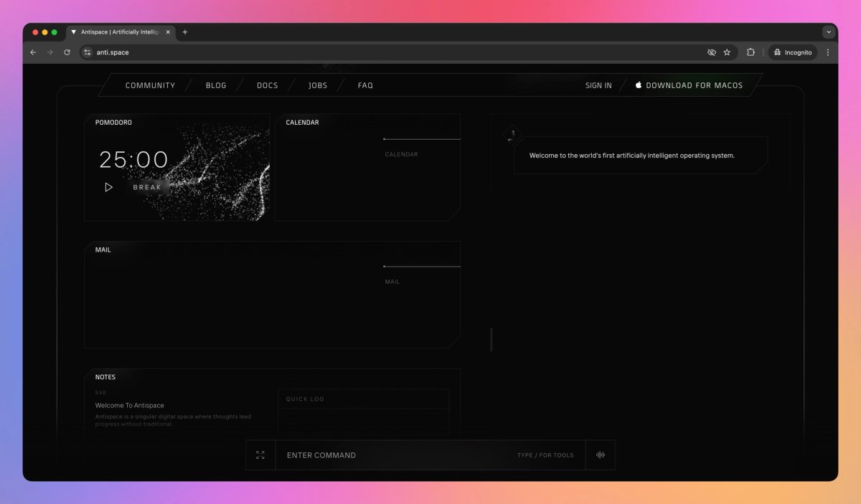Start the Pomodoro timer with the play icon

pos(109,186)
